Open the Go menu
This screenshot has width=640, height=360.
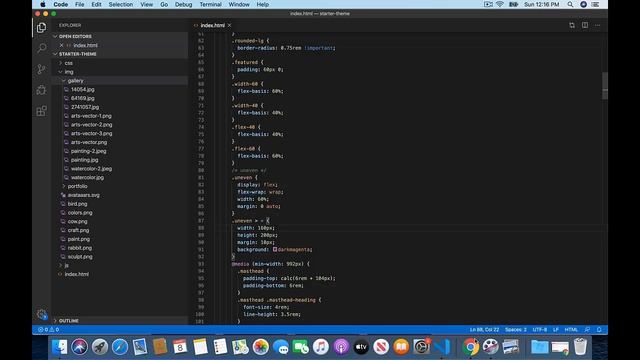164,4
